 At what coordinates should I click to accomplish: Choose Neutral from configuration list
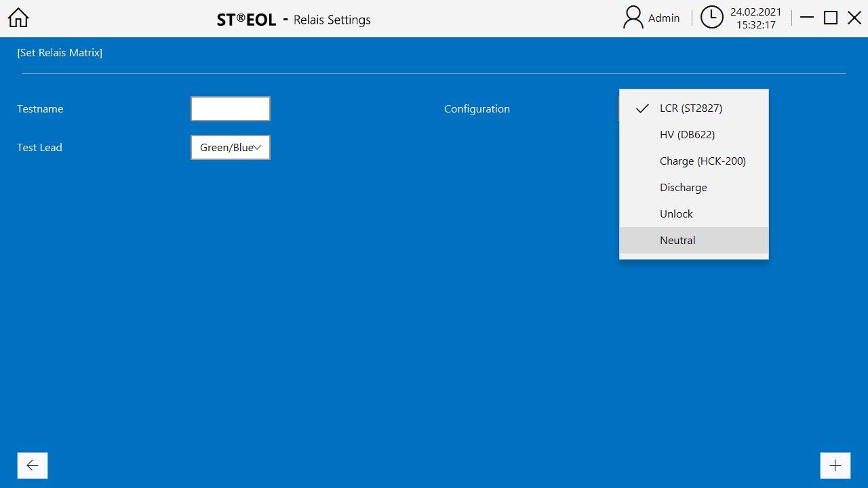click(677, 241)
